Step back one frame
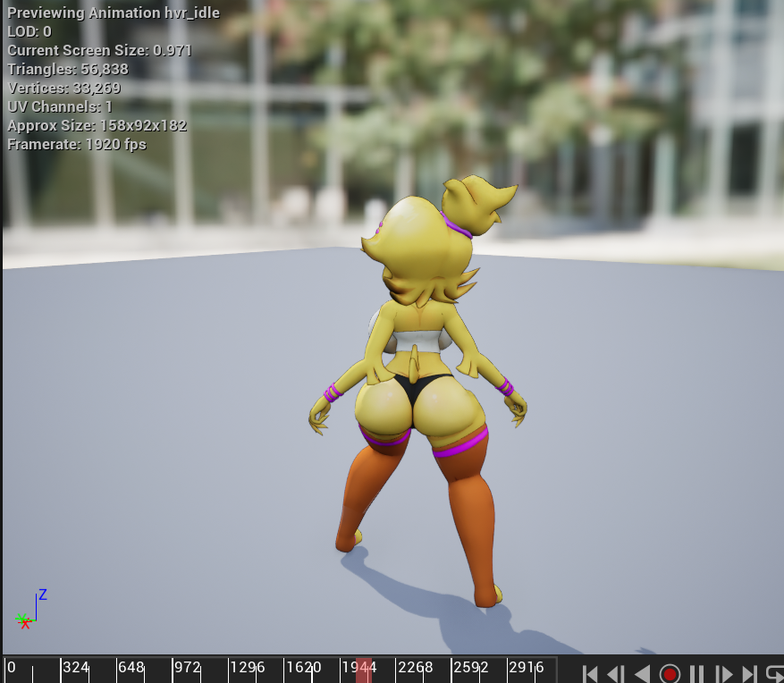The width and height of the screenshot is (784, 683). click(x=616, y=673)
